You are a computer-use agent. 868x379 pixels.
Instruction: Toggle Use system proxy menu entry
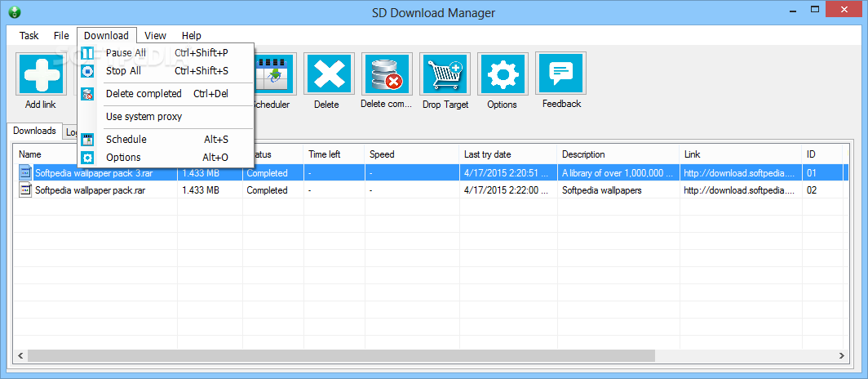click(x=166, y=116)
